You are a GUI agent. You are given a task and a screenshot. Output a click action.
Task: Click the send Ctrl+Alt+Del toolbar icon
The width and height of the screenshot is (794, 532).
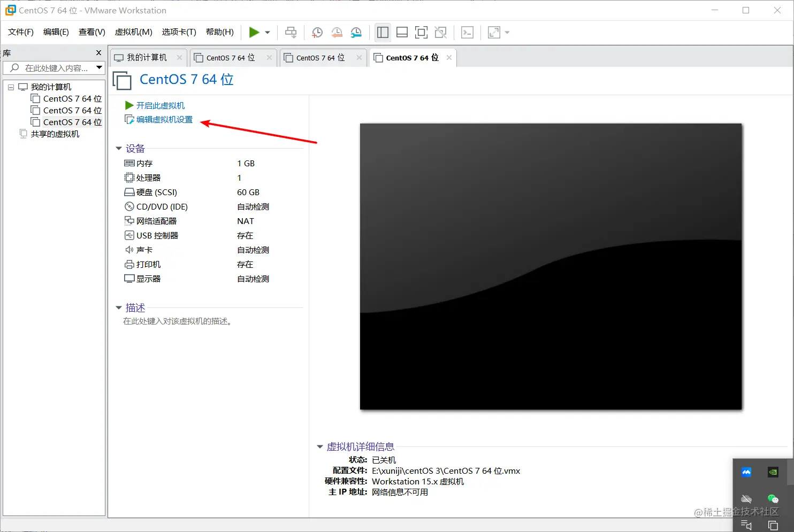pos(291,33)
